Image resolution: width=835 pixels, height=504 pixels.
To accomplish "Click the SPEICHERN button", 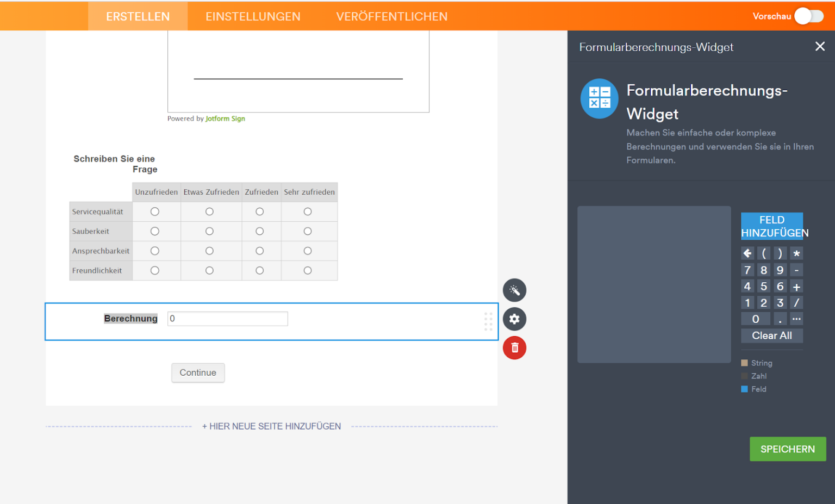I will click(x=788, y=449).
